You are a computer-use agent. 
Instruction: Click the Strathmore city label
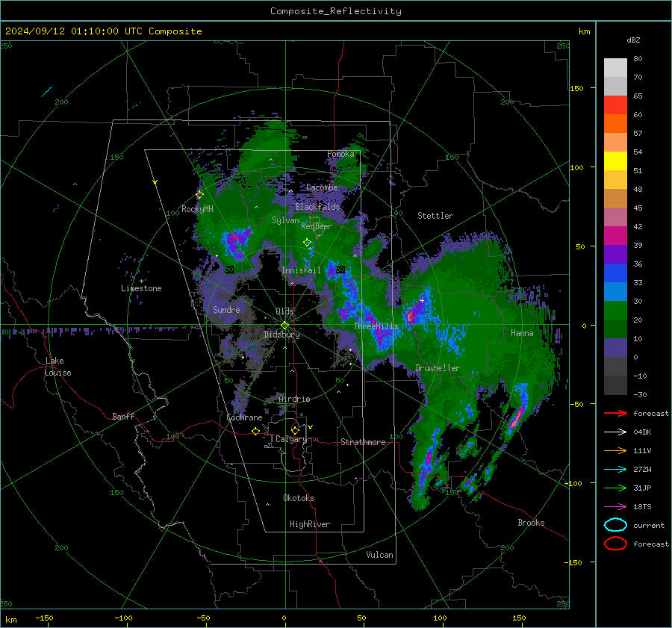[363, 442]
